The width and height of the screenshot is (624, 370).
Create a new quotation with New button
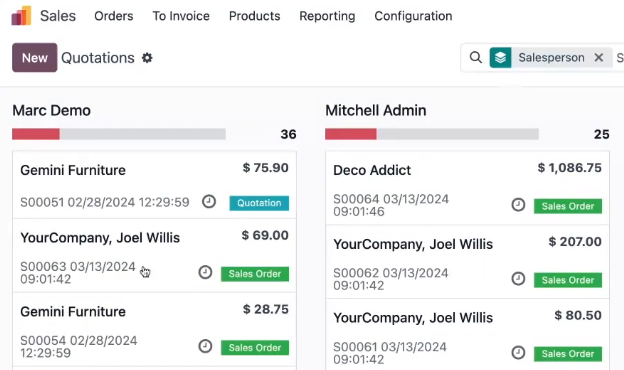pos(35,58)
